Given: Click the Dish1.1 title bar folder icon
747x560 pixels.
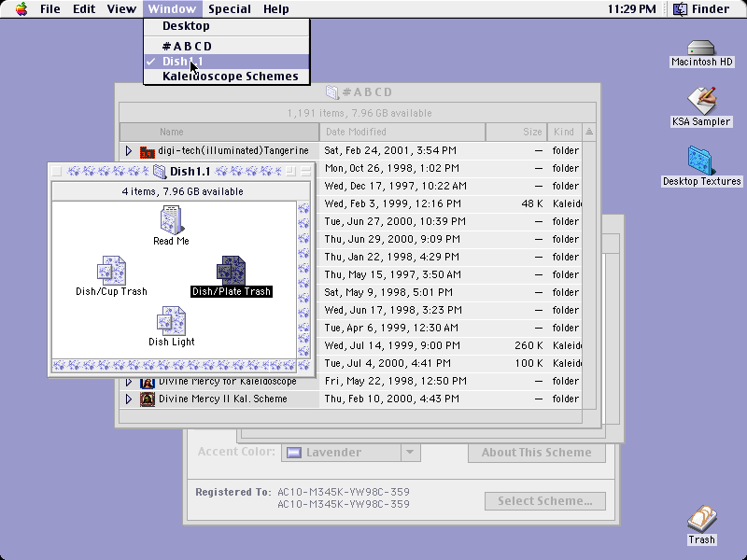Looking at the screenshot, I should (x=160, y=172).
